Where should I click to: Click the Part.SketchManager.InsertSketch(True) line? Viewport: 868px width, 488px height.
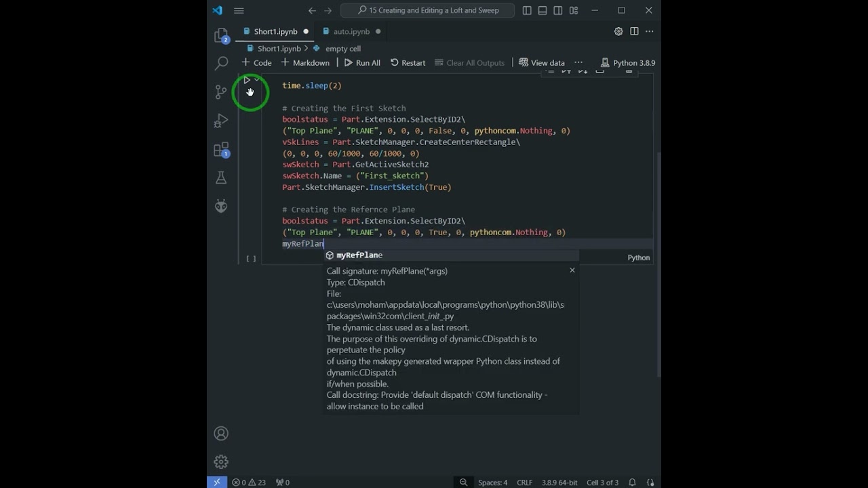tap(367, 187)
